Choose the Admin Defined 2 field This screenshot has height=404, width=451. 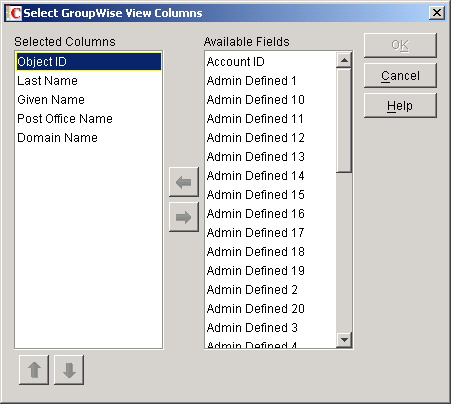click(x=271, y=290)
